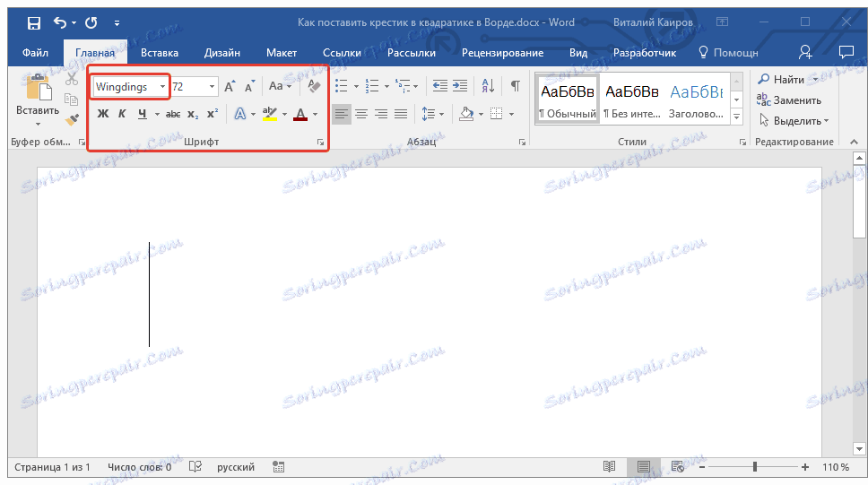The width and height of the screenshot is (868, 485).
Task: Redo the last action
Action: tap(91, 22)
